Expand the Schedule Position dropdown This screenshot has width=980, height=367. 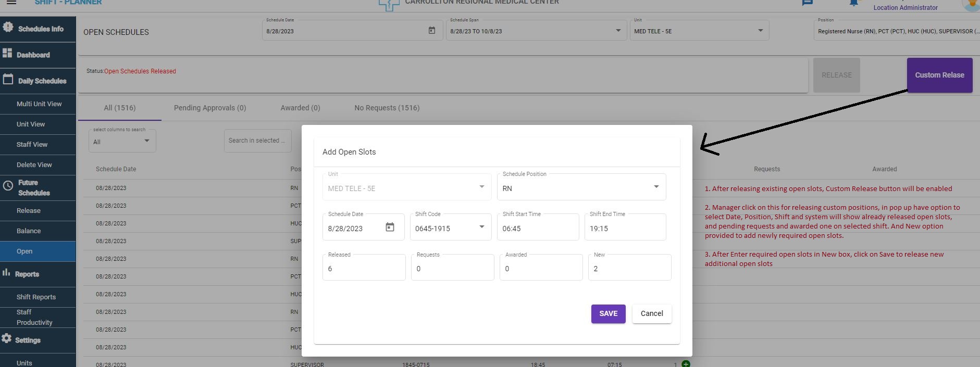click(x=656, y=187)
